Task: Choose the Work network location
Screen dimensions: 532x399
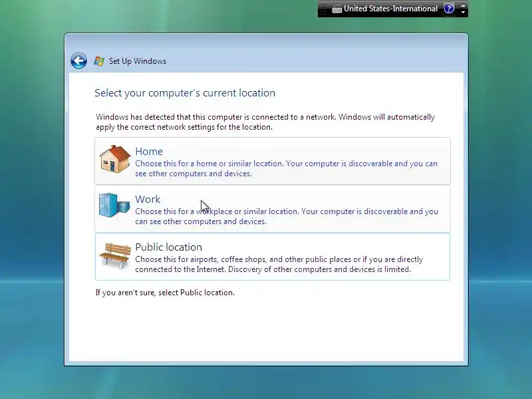Action: click(x=273, y=209)
